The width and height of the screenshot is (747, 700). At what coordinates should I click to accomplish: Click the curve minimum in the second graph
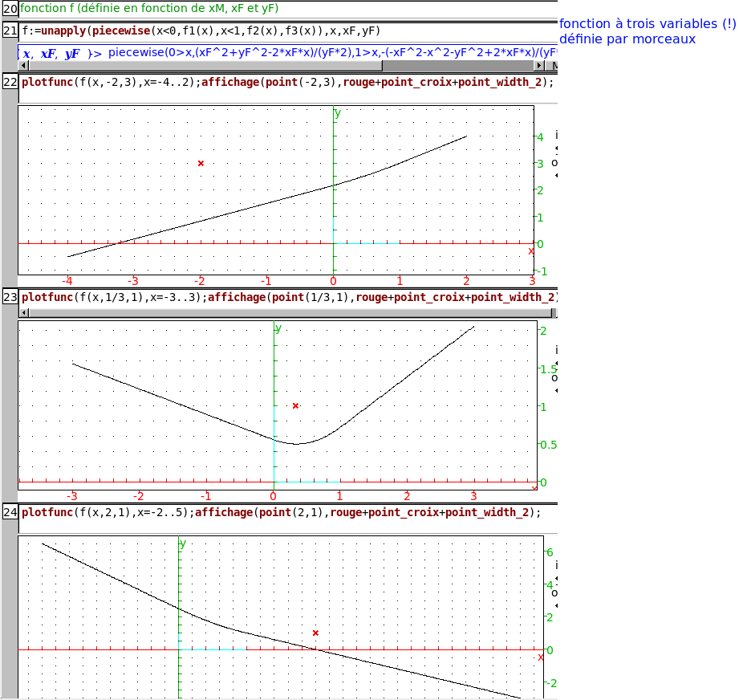[x=297, y=444]
